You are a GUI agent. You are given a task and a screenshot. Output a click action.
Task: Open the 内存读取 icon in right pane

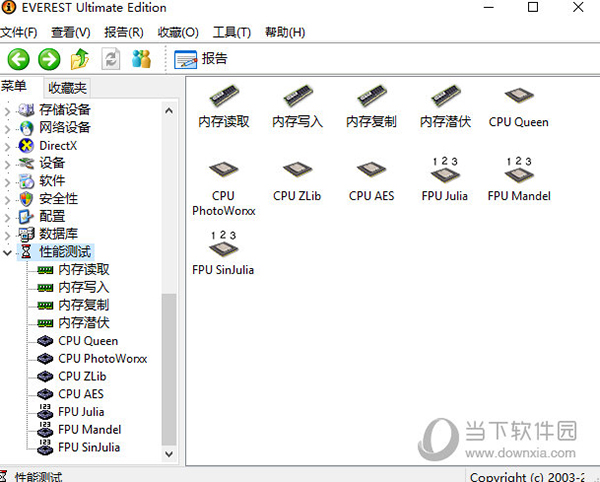[224, 107]
